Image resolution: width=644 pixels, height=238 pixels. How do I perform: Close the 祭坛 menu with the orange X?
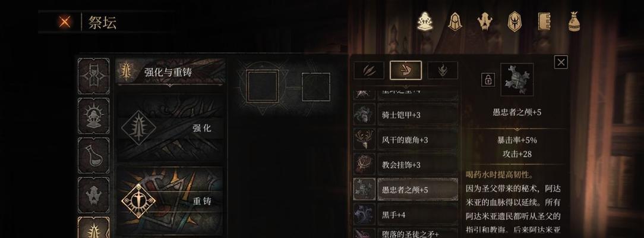[x=64, y=22]
